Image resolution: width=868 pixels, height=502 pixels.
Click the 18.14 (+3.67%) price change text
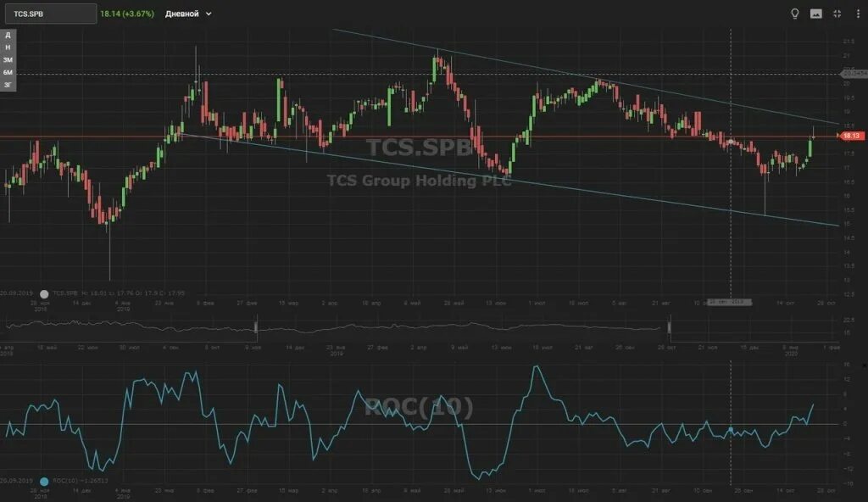(127, 14)
